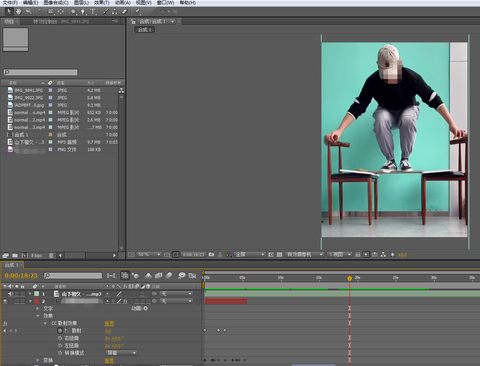Collapse the CC 散射效果 group
This screenshot has width=480, height=366.
45,323
